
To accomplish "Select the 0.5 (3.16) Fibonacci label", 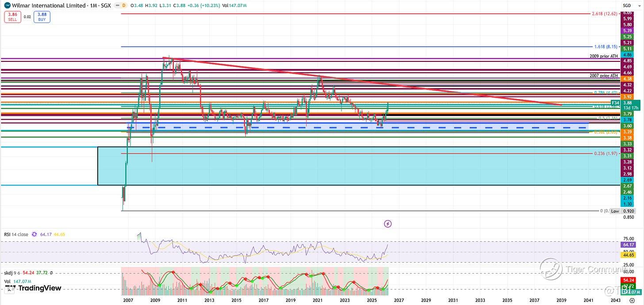I will (x=608, y=118).
